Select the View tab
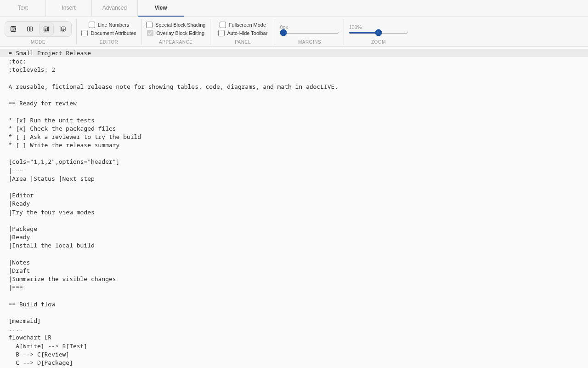 coord(161,8)
